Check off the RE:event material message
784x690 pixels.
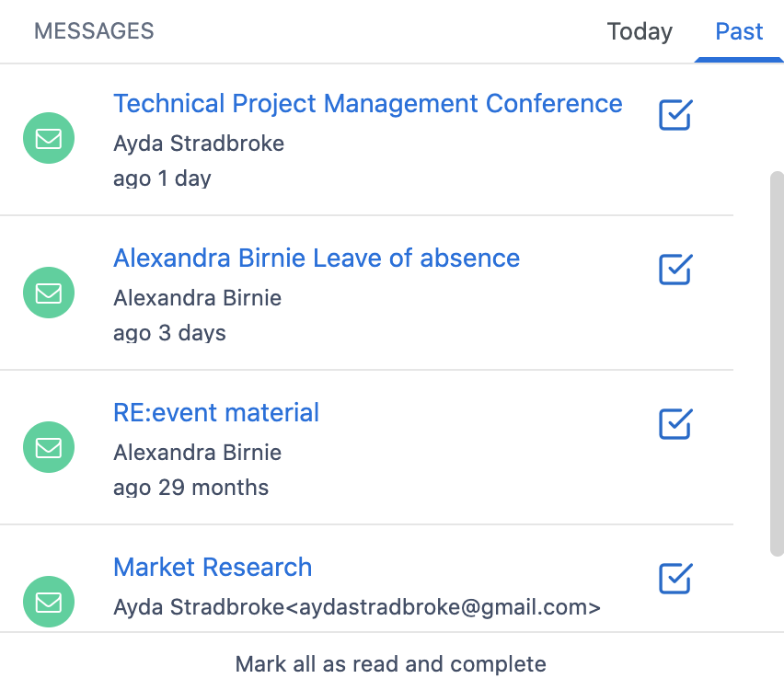click(x=675, y=424)
